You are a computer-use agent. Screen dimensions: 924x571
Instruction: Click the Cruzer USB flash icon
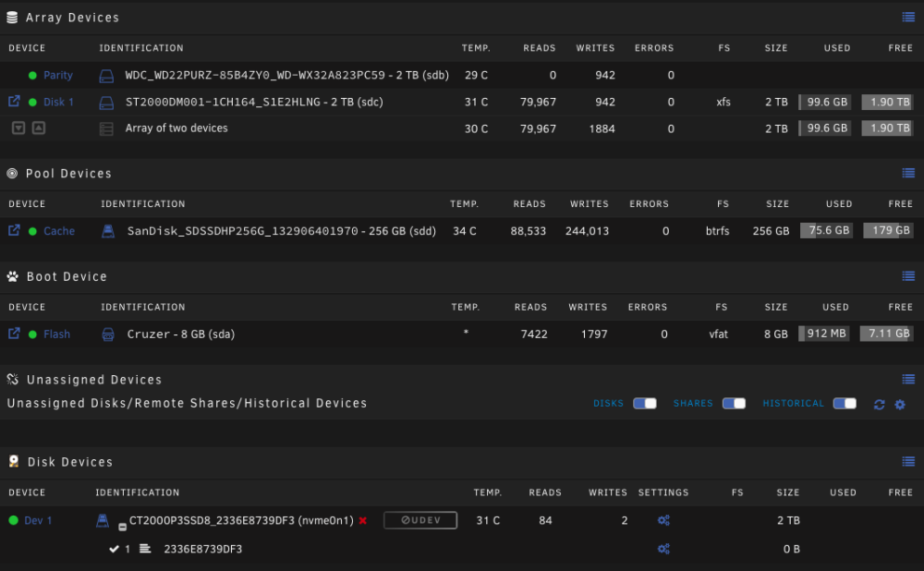[x=108, y=334]
